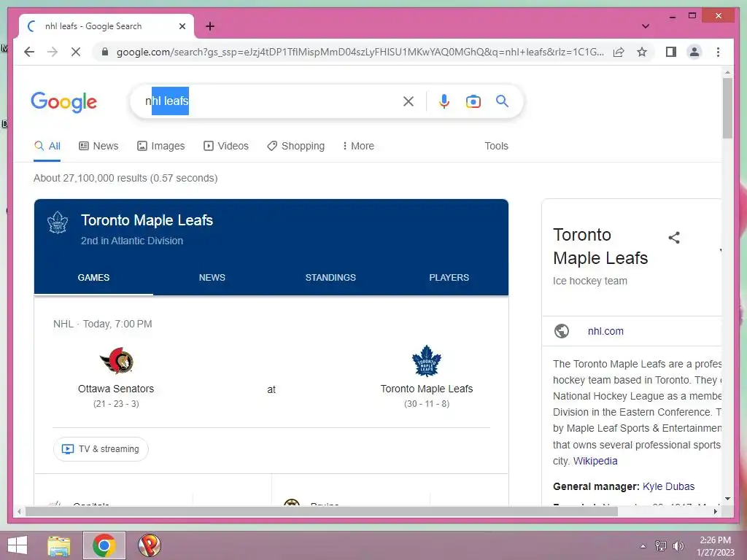The height and width of the screenshot is (560, 747).
Task: Click the scroll-right arrow of horizontal scrollbar
Action: point(716,512)
